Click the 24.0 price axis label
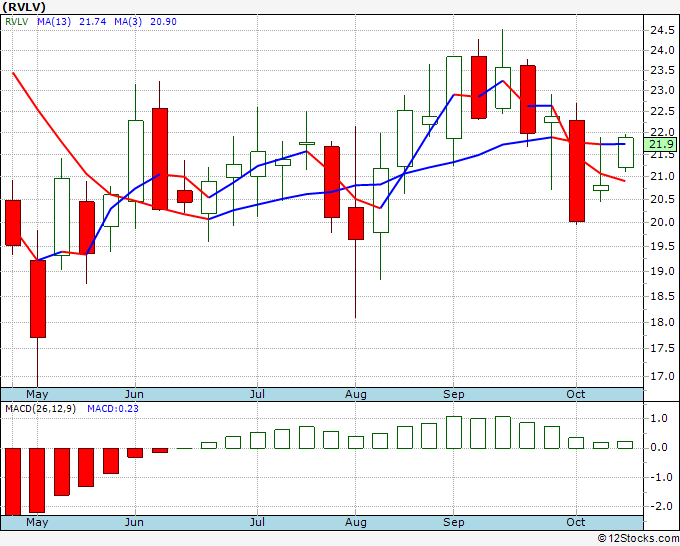This screenshot has width=680, height=546. (x=662, y=50)
